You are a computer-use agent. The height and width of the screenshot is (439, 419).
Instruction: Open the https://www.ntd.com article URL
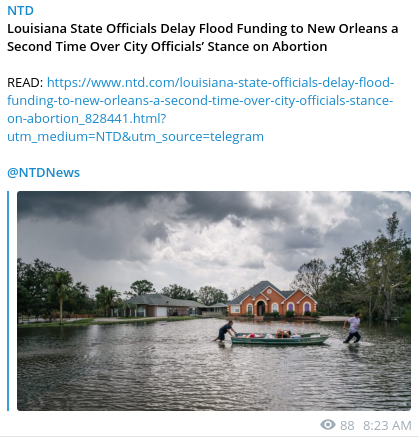tap(220, 82)
